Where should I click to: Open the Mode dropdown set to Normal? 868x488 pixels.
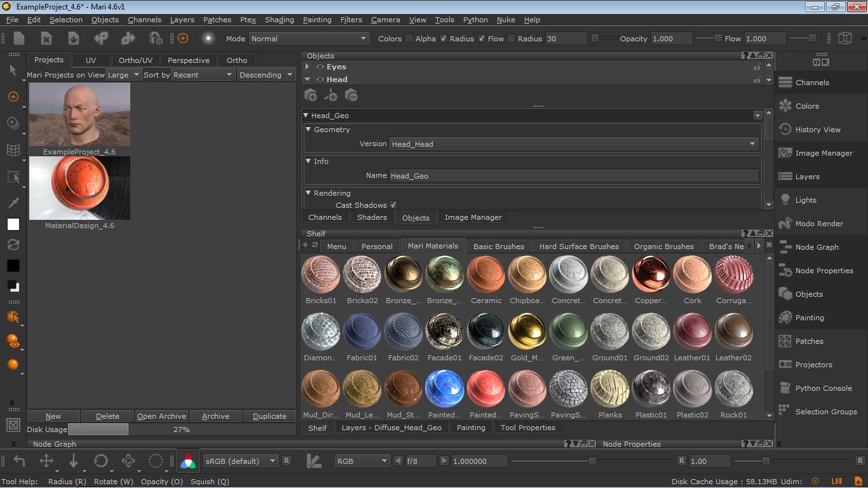point(309,39)
